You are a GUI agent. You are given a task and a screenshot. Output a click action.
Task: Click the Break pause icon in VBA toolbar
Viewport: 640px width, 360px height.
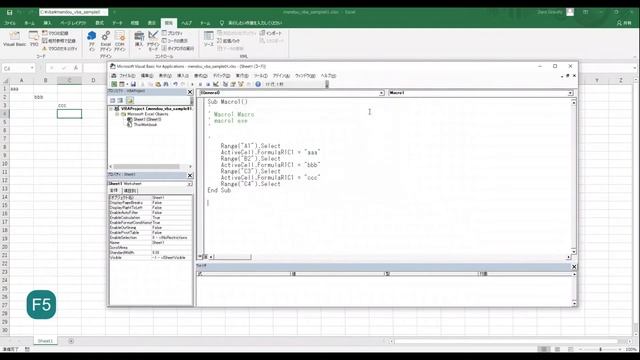click(200, 84)
